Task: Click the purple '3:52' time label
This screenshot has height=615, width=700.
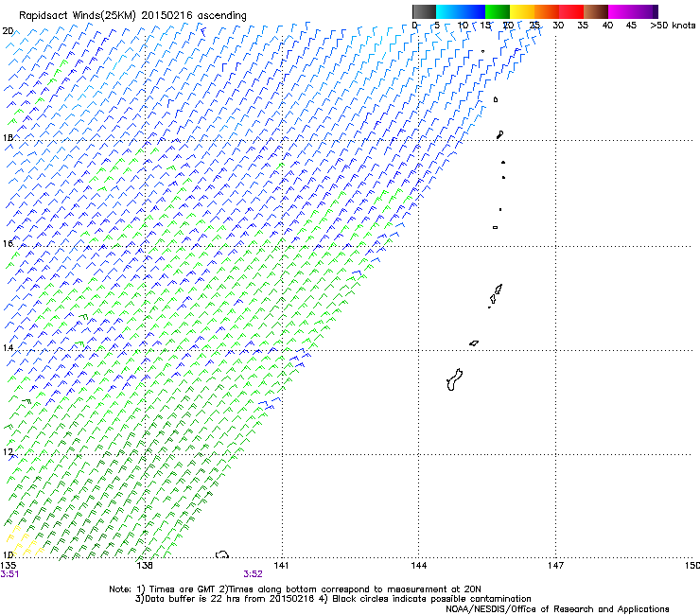Action: (254, 574)
